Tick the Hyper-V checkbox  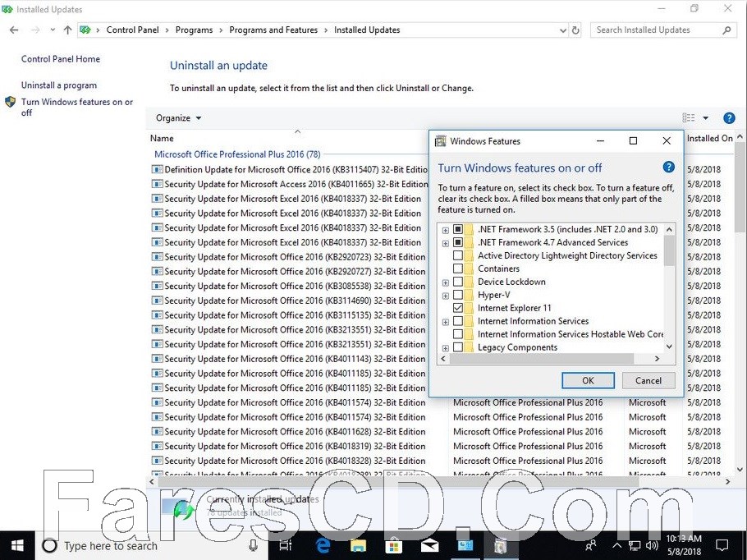pyautogui.click(x=458, y=295)
